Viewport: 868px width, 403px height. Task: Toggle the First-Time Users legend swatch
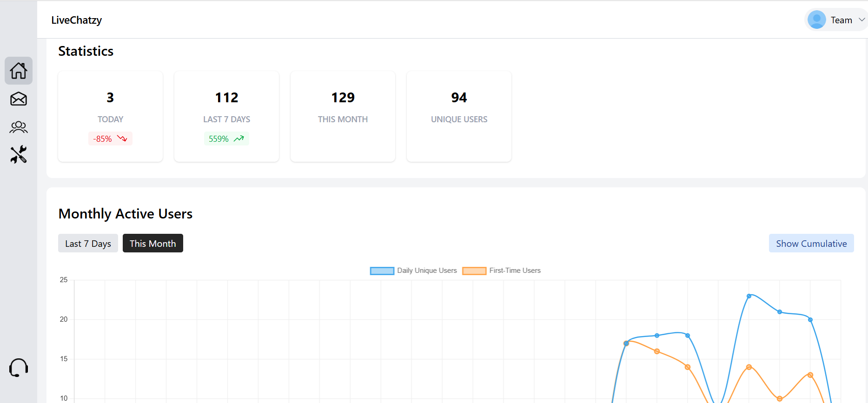474,271
